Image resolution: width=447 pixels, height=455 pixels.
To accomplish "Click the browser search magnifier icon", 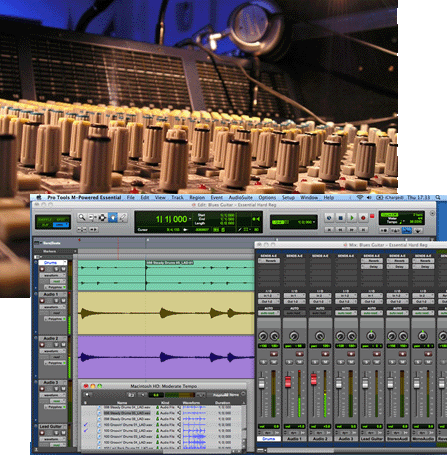I will tap(87, 395).
